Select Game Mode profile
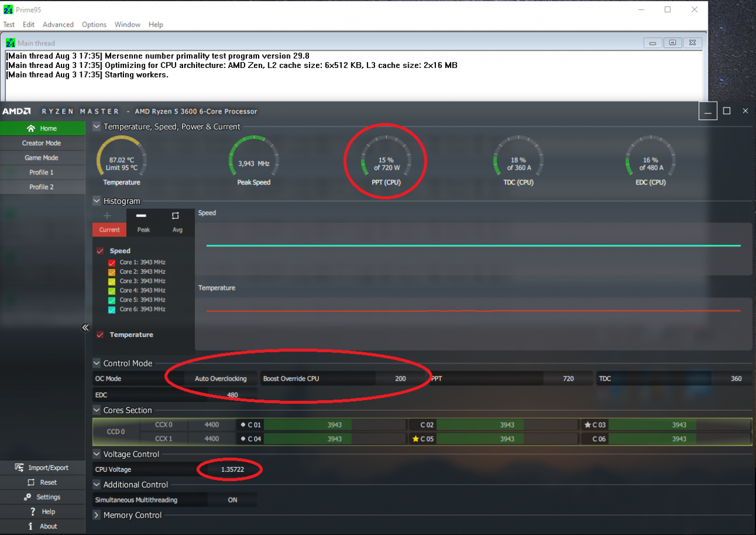 point(41,158)
